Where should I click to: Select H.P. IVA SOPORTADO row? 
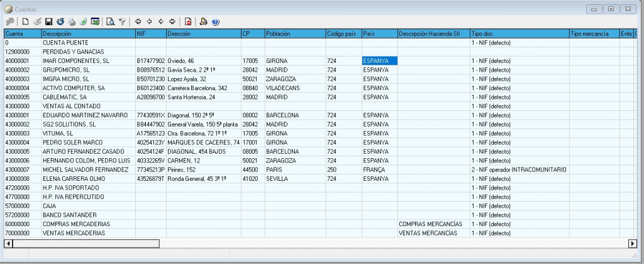(x=320, y=188)
